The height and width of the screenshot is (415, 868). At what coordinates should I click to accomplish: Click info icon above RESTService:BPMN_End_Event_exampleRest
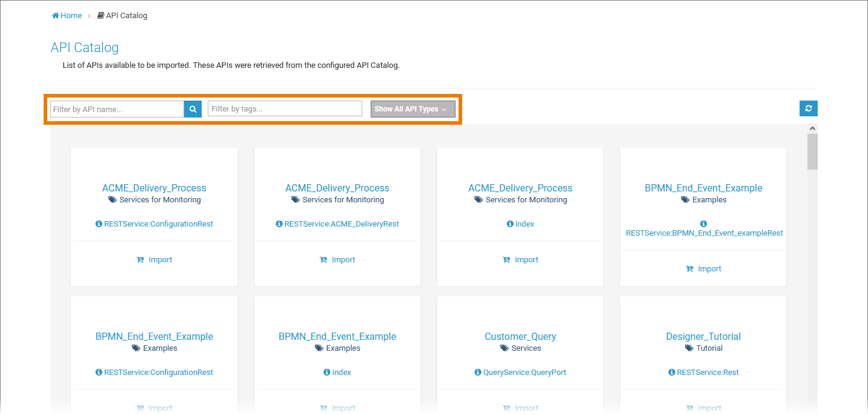[x=703, y=224]
